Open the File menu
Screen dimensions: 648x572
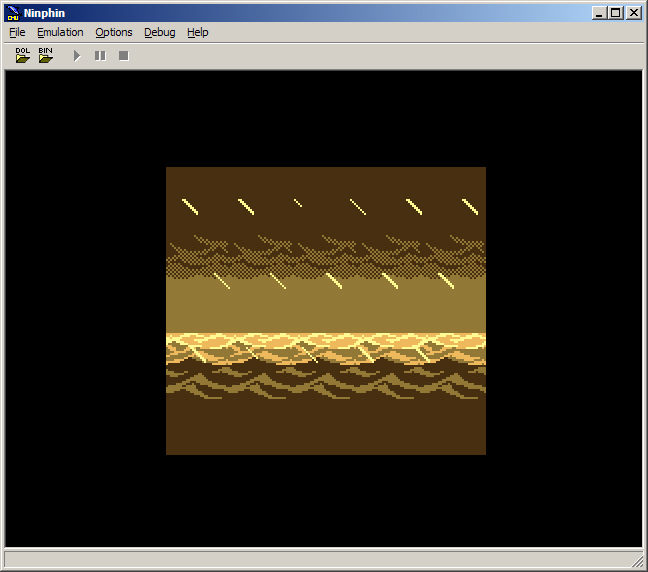coord(17,32)
